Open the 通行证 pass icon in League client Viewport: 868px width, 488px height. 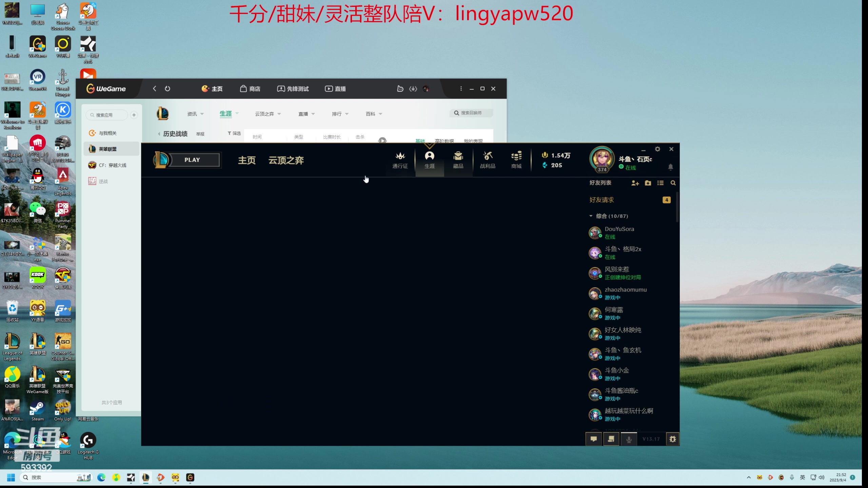pyautogui.click(x=400, y=160)
